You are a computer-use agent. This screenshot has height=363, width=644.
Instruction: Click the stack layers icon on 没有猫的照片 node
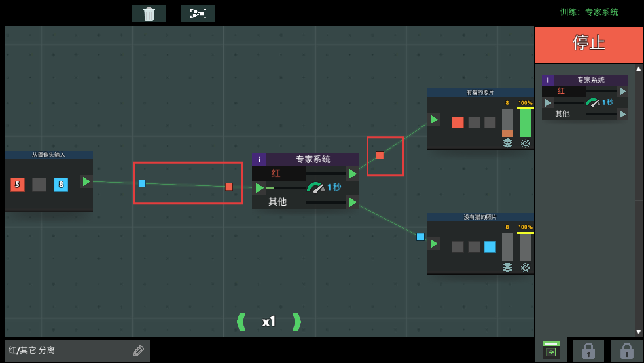point(507,267)
